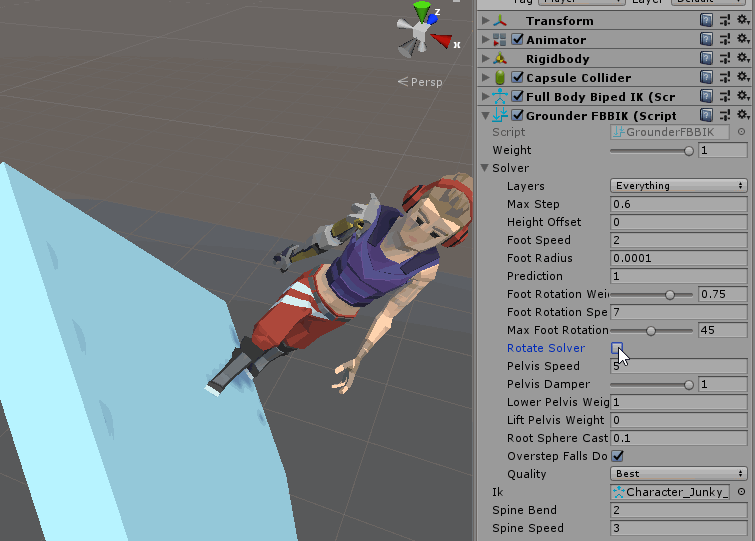Click the Ik object field Character_Junky

click(x=670, y=492)
